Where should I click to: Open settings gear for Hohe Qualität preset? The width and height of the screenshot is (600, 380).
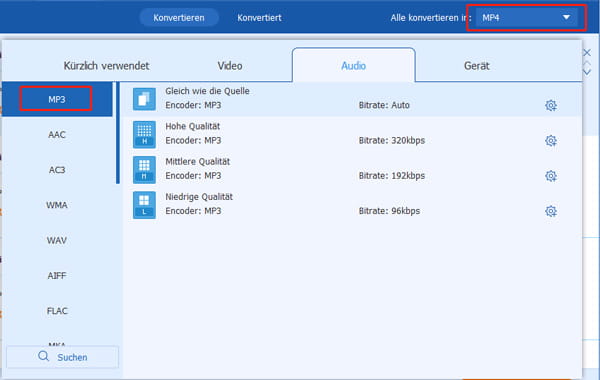[551, 140]
